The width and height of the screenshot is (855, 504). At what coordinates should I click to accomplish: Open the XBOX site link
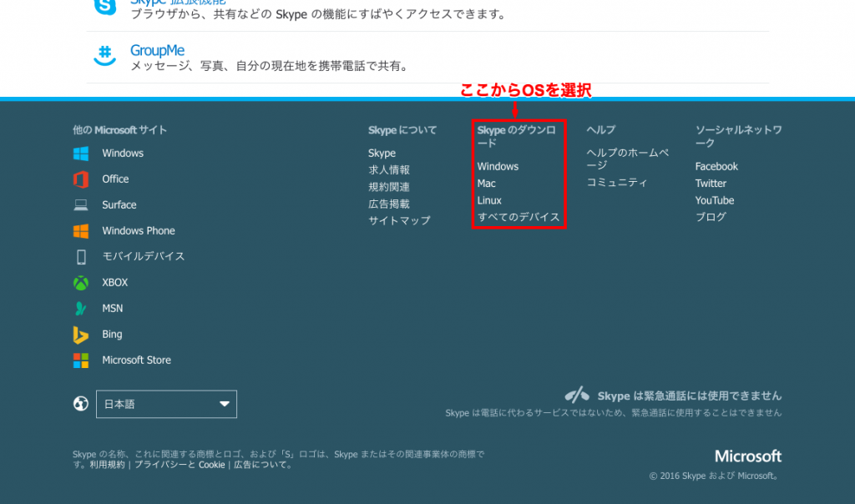[x=115, y=282]
